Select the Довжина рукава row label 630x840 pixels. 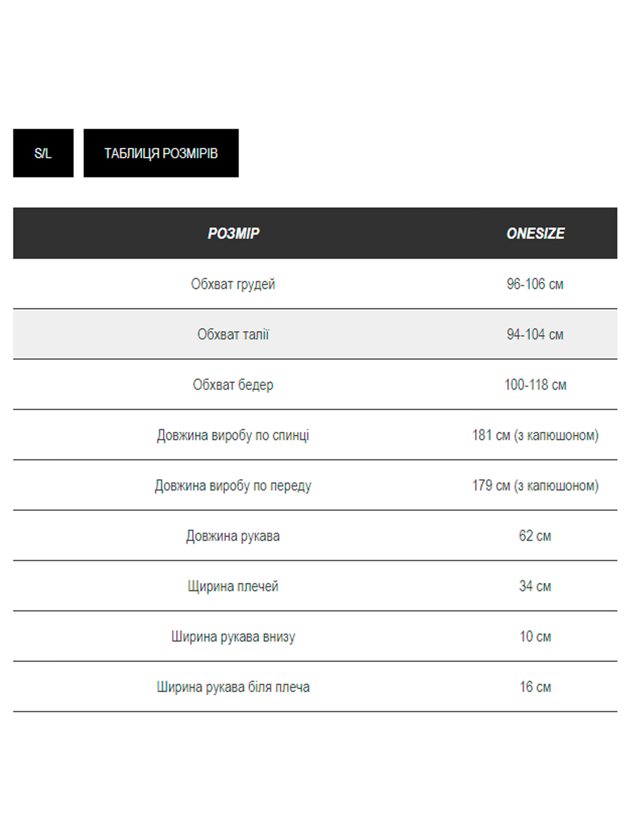click(233, 536)
